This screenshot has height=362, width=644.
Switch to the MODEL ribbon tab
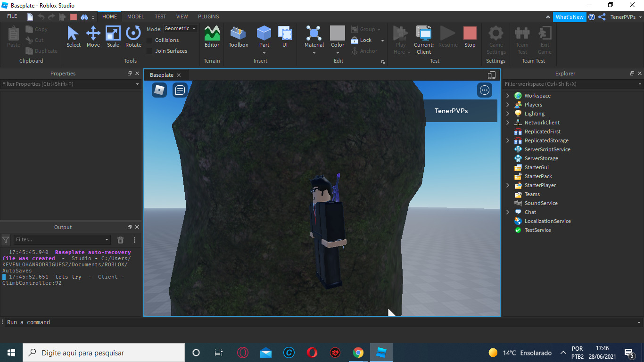click(x=135, y=16)
